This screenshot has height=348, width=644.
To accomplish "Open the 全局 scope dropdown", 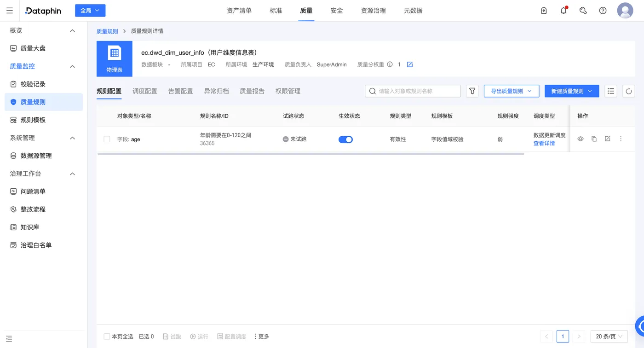I will pyautogui.click(x=90, y=11).
